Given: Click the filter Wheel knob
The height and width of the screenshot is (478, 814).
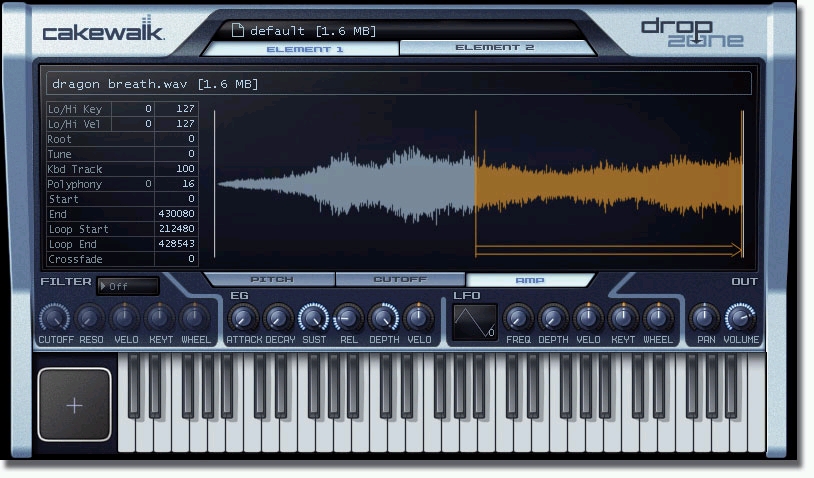Looking at the screenshot, I should point(195,318).
